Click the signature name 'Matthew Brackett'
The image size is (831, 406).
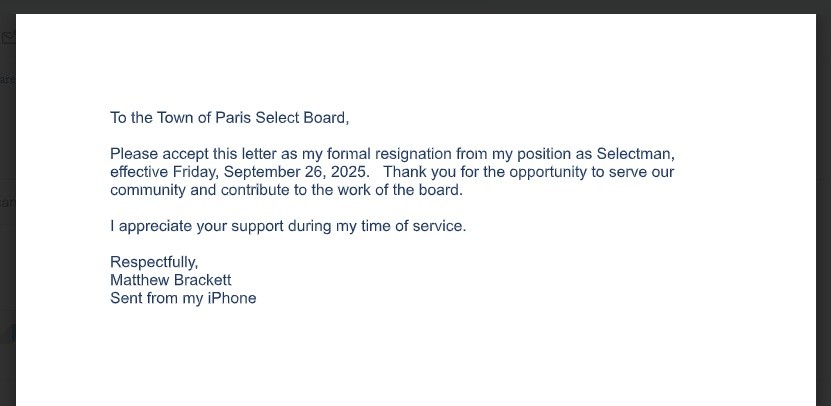(x=170, y=280)
